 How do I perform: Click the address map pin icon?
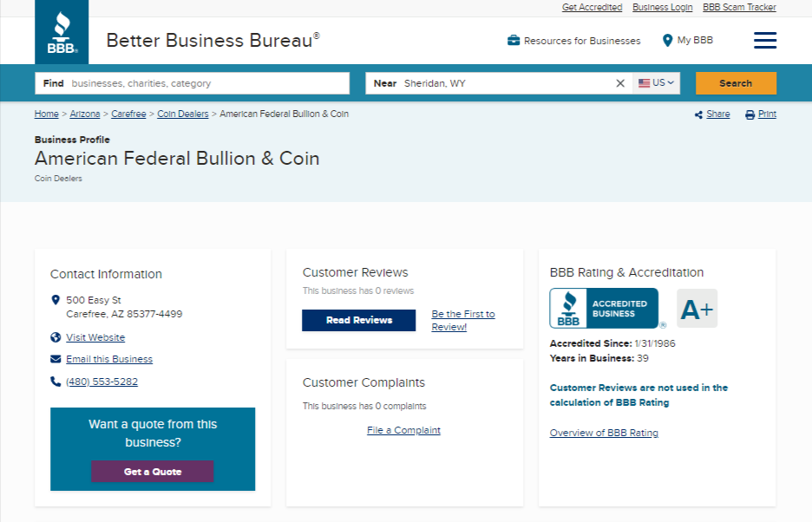pyautogui.click(x=56, y=300)
